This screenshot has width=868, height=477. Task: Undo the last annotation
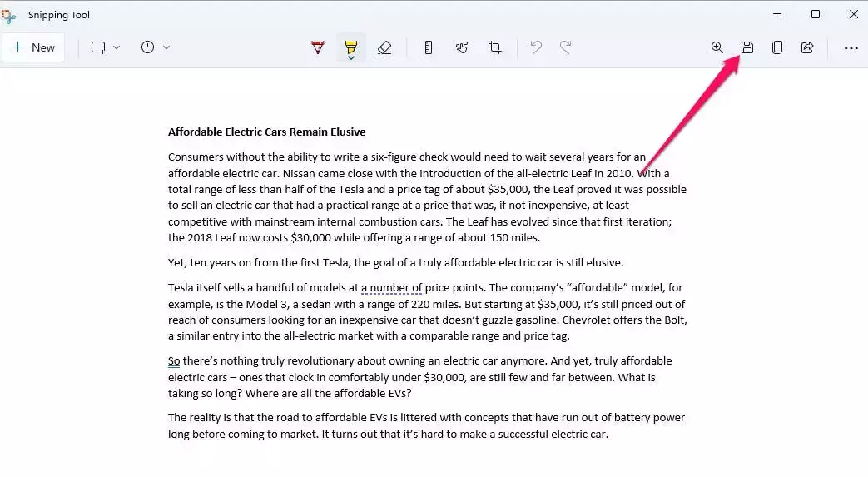(536, 47)
